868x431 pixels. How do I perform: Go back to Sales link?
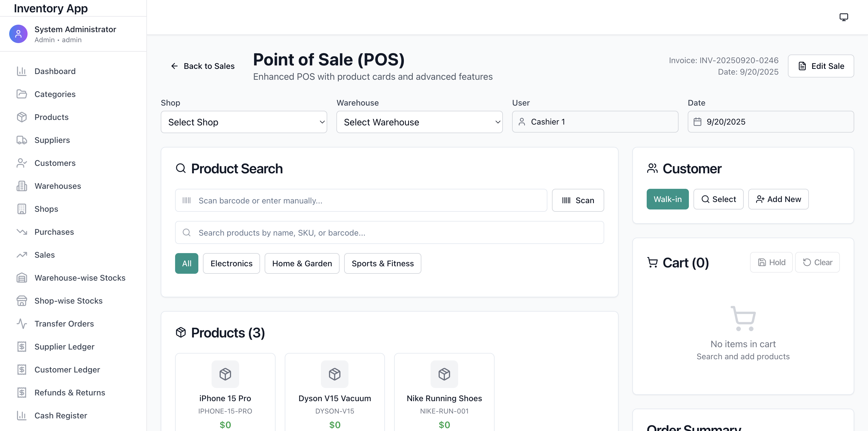pyautogui.click(x=203, y=66)
